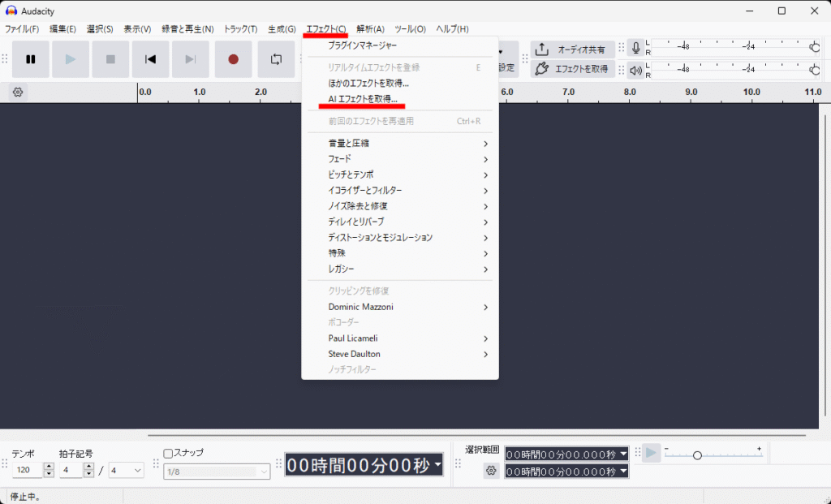
Task: Open selection start time format dropdown
Action: coord(623,454)
